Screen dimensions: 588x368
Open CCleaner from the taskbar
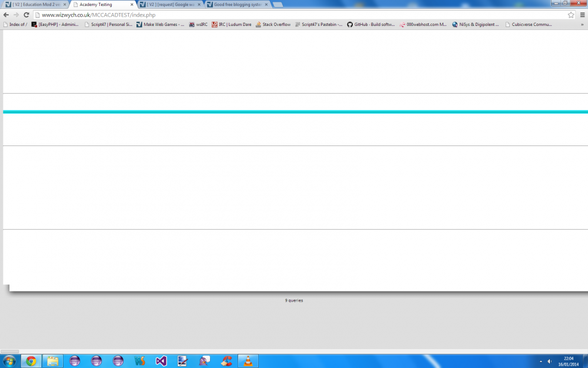pos(226,361)
